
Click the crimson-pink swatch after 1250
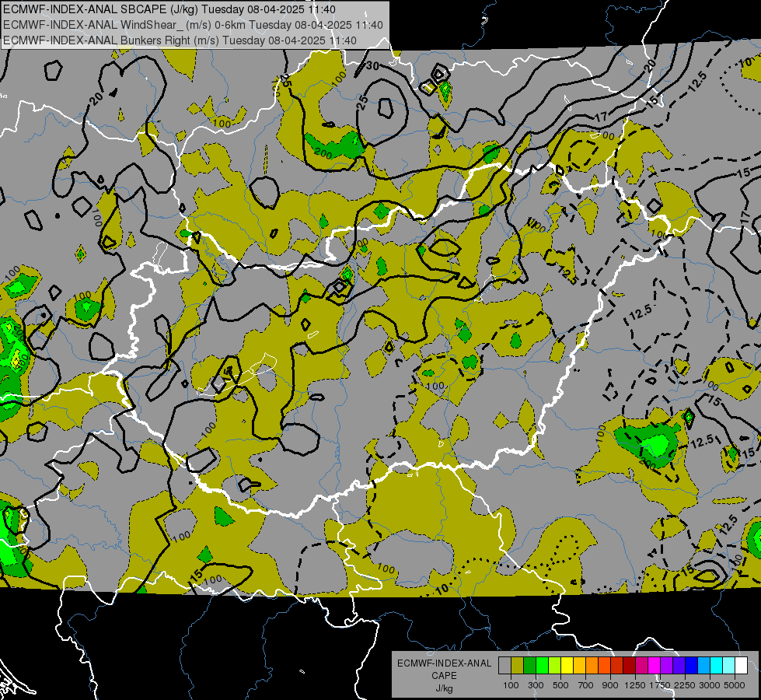[x=641, y=665]
